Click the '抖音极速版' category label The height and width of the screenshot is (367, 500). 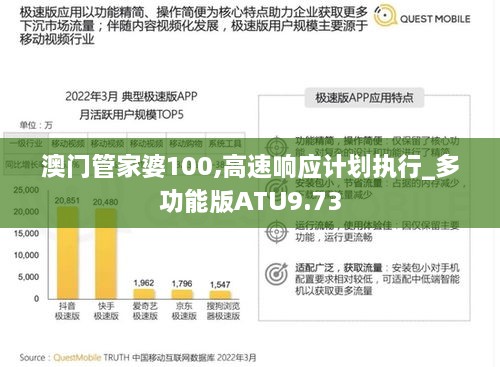[x=67, y=311]
